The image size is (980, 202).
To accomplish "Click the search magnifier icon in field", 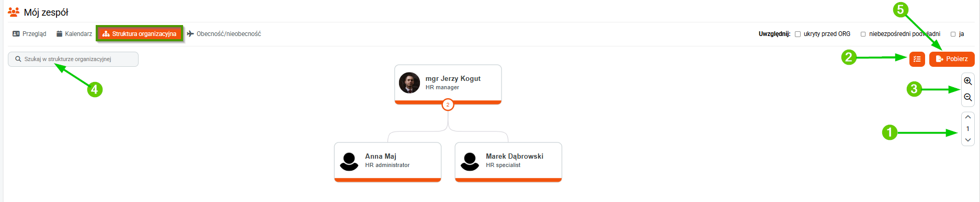I will [18, 59].
